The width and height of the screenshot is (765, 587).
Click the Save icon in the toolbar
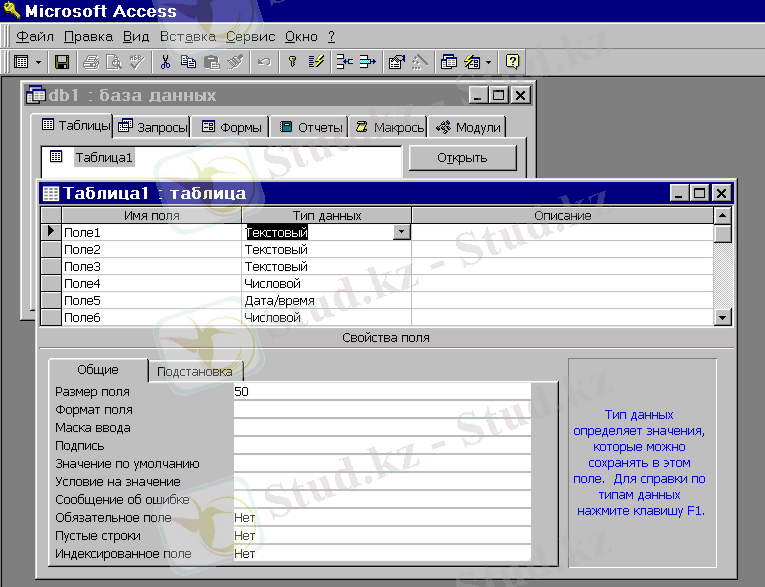point(61,62)
